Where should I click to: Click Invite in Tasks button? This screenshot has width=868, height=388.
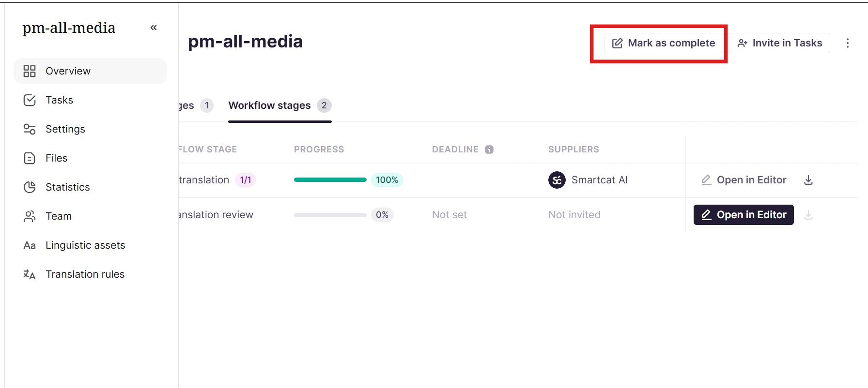(780, 43)
